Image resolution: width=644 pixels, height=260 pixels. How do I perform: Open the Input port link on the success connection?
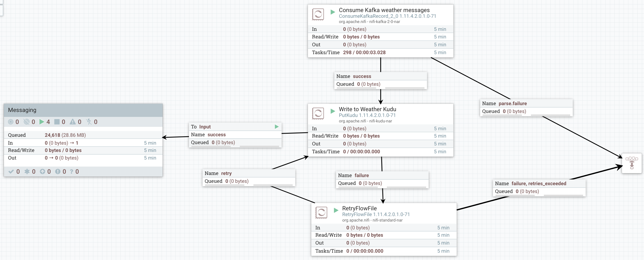coord(205,127)
